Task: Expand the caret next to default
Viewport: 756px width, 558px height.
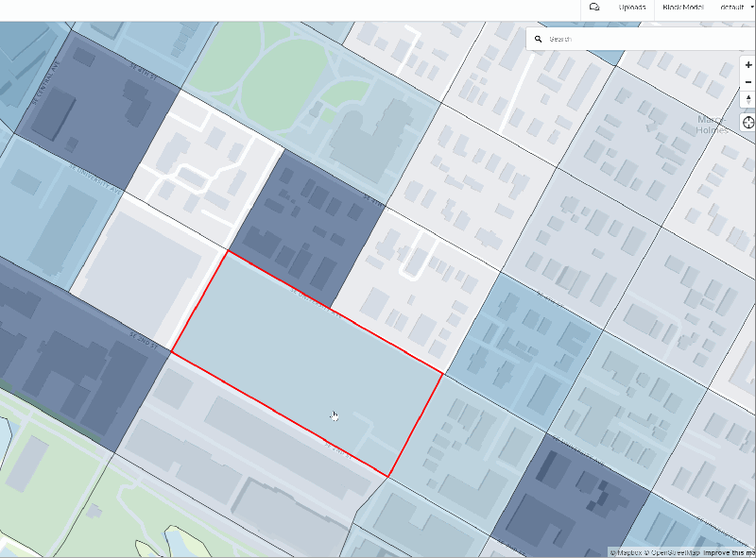Action: (x=750, y=8)
